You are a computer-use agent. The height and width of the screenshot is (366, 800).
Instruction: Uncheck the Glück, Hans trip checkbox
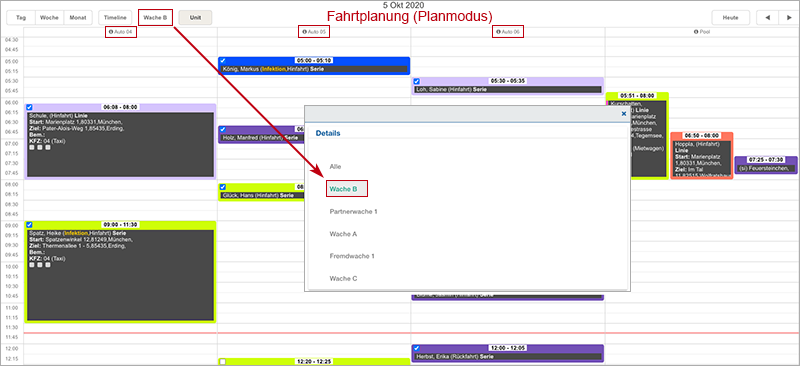(x=223, y=187)
